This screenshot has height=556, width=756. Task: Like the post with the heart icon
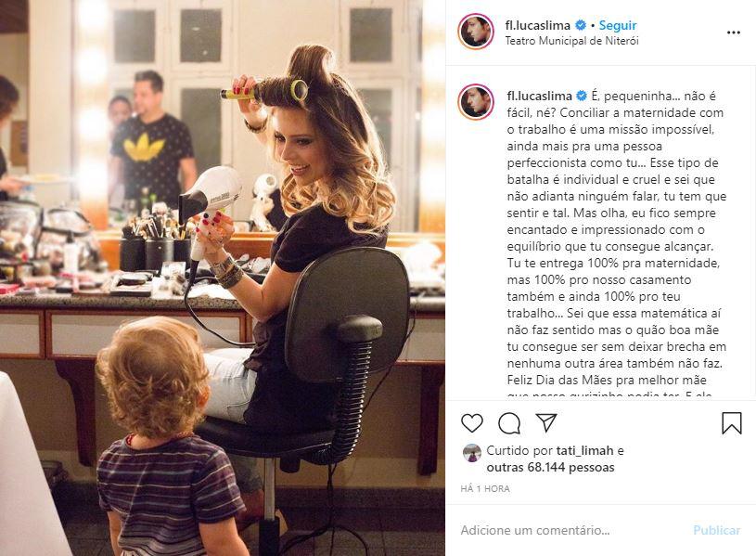pyautogui.click(x=472, y=422)
